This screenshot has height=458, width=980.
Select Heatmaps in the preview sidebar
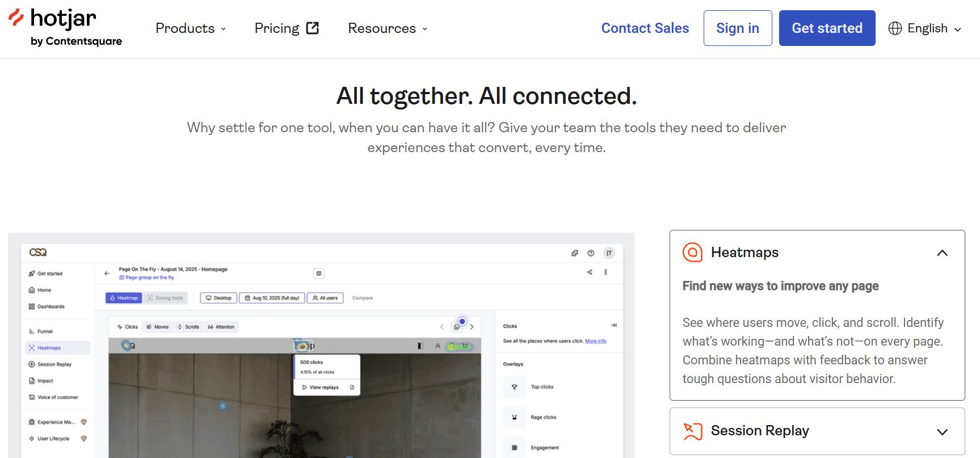click(x=58, y=348)
